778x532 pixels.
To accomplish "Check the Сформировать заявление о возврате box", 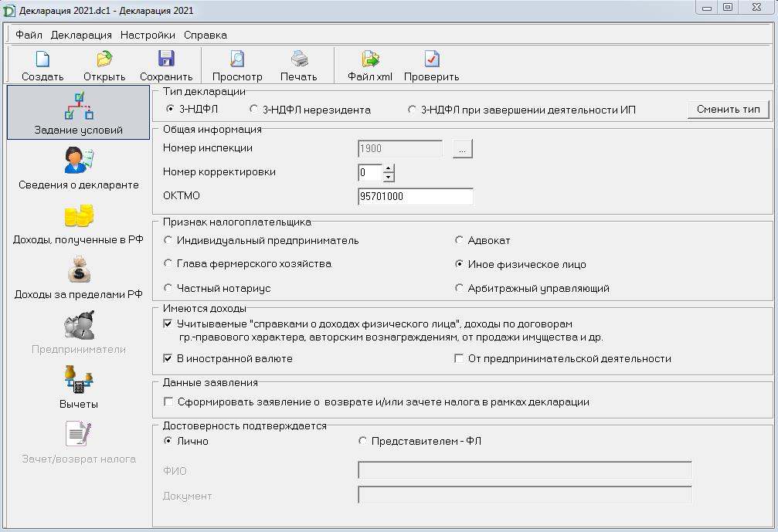I will tap(168, 402).
